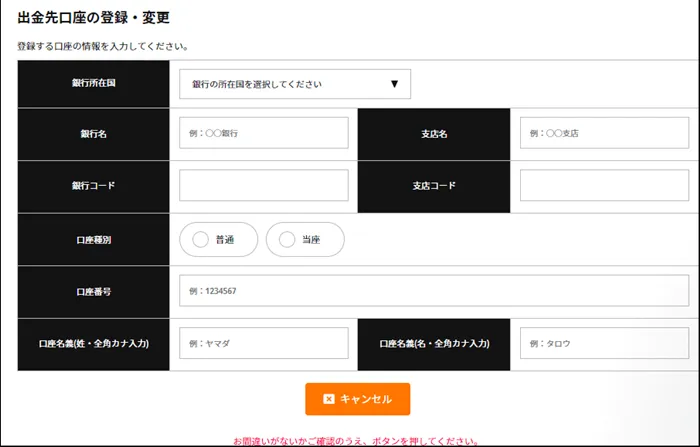Viewport: 700px width, 447px height.
Task: Click the 口座番号 label cell
Action: point(94,292)
